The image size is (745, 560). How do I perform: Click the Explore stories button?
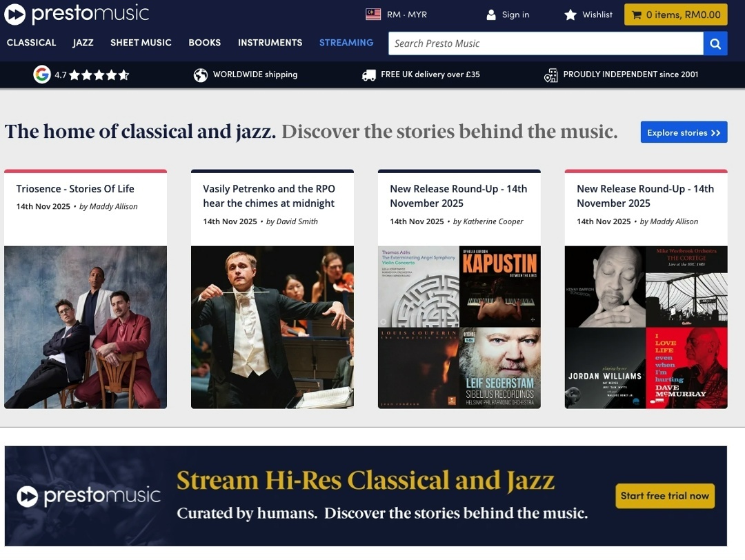(x=684, y=132)
